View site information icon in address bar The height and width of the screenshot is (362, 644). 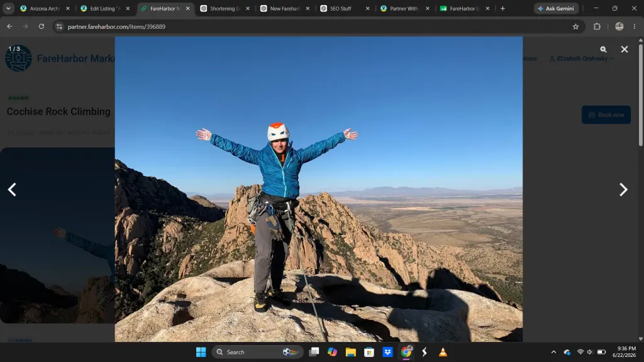click(60, 26)
